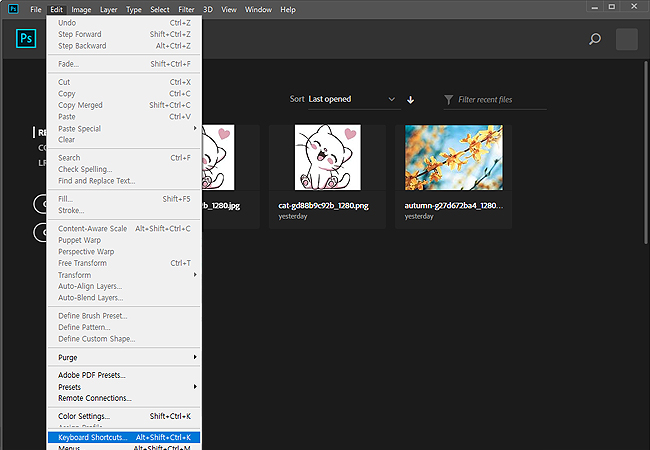Viewport: 650px width, 450px height.
Task: Close the Edit menu
Action: tap(56, 9)
